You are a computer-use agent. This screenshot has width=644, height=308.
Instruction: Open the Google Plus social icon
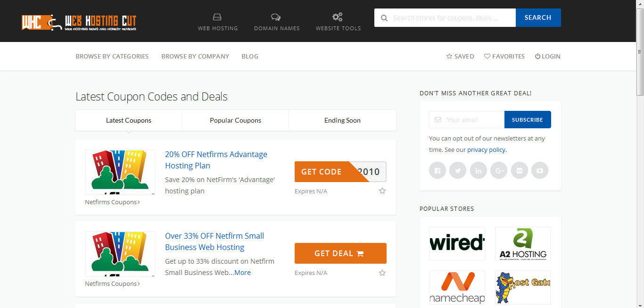coord(499,170)
